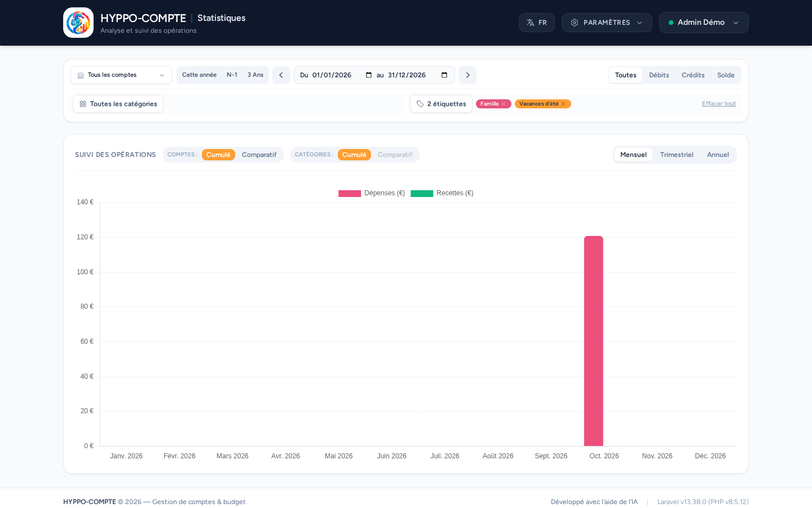Set categories view to Cumulé
This screenshot has height=508, width=812.
(354, 155)
